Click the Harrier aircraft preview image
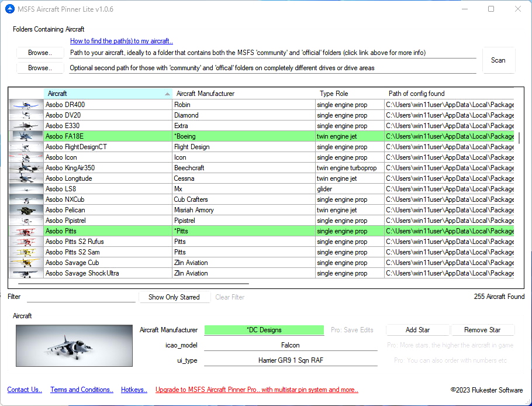Screen dimensions: 532x406 (x=74, y=346)
